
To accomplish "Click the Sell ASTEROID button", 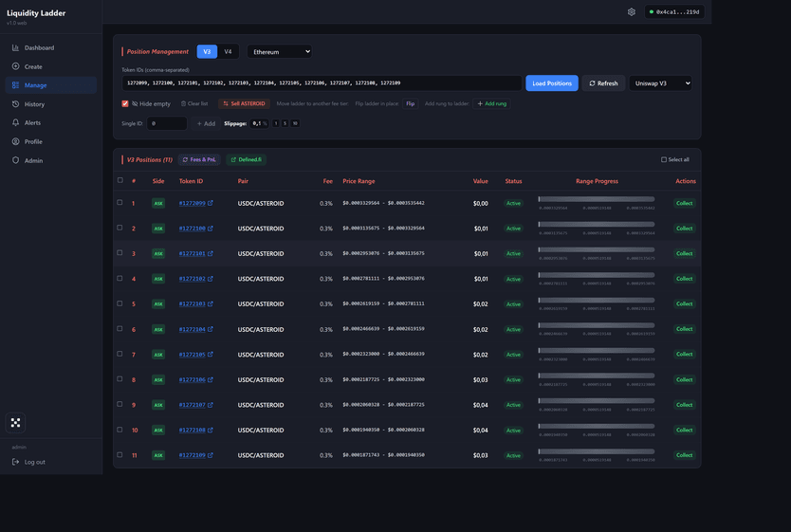I will (244, 104).
